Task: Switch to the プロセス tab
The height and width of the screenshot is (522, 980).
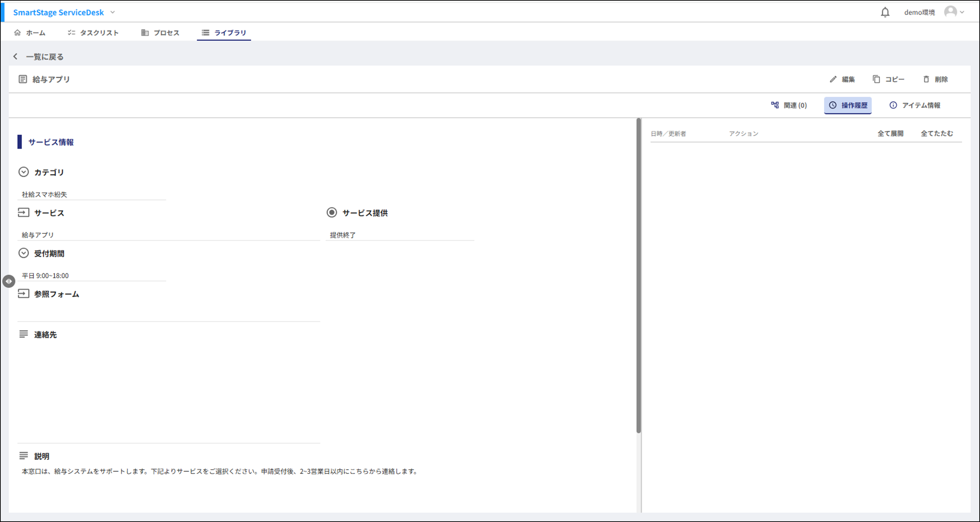Action: (x=160, y=33)
